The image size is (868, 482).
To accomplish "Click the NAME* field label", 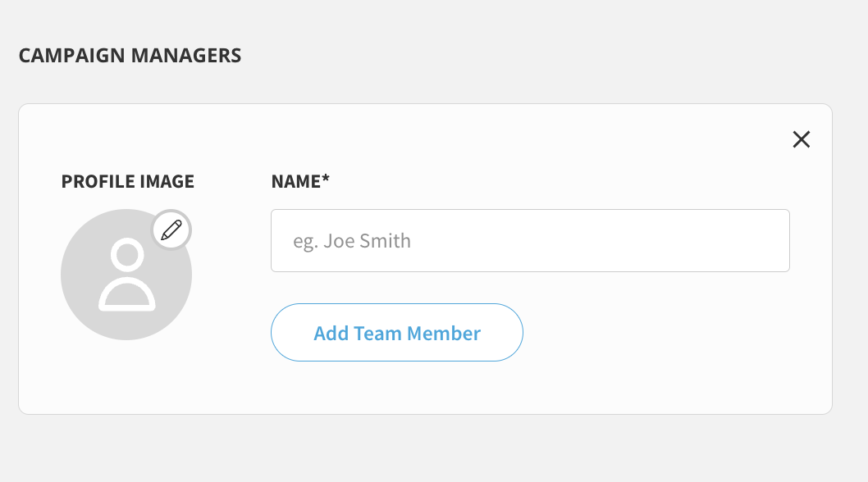I will coord(300,181).
